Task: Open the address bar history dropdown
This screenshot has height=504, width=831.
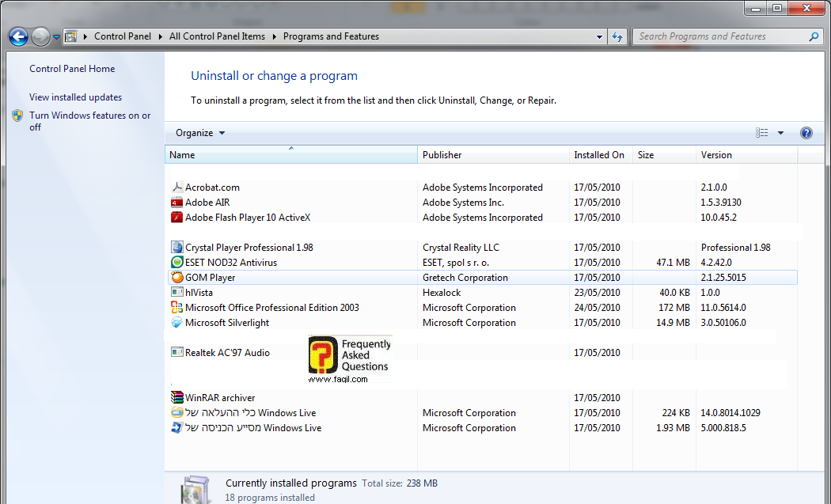Action: (x=600, y=36)
